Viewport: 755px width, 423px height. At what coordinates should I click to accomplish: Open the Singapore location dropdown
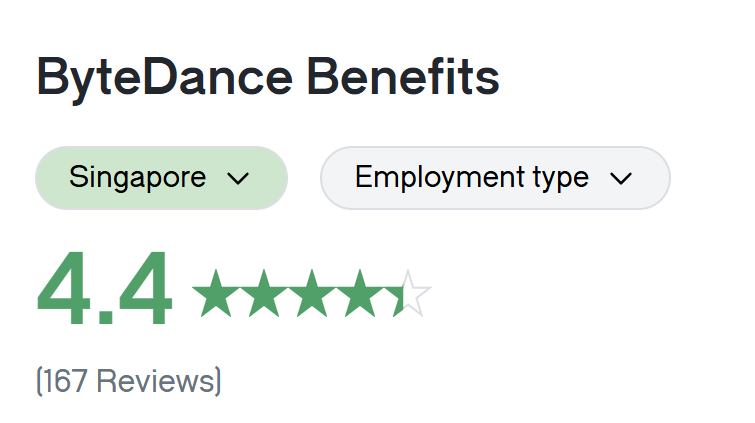click(x=161, y=178)
